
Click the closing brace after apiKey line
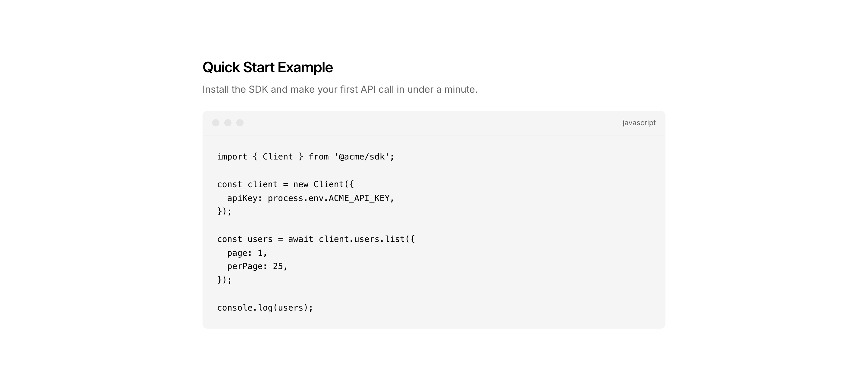coord(225,211)
